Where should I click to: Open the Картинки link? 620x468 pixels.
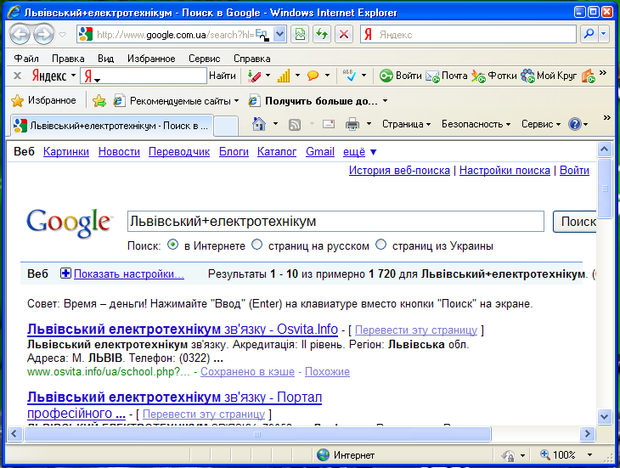(x=66, y=152)
